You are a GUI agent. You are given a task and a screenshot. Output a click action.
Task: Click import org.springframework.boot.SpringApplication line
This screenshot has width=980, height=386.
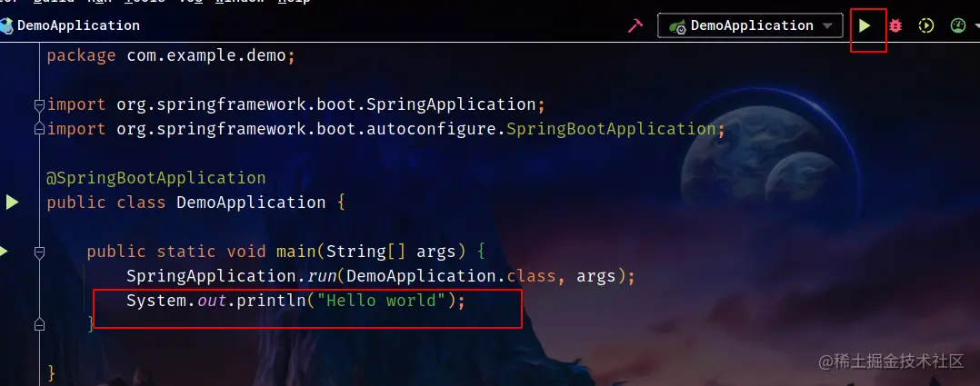[x=296, y=104]
